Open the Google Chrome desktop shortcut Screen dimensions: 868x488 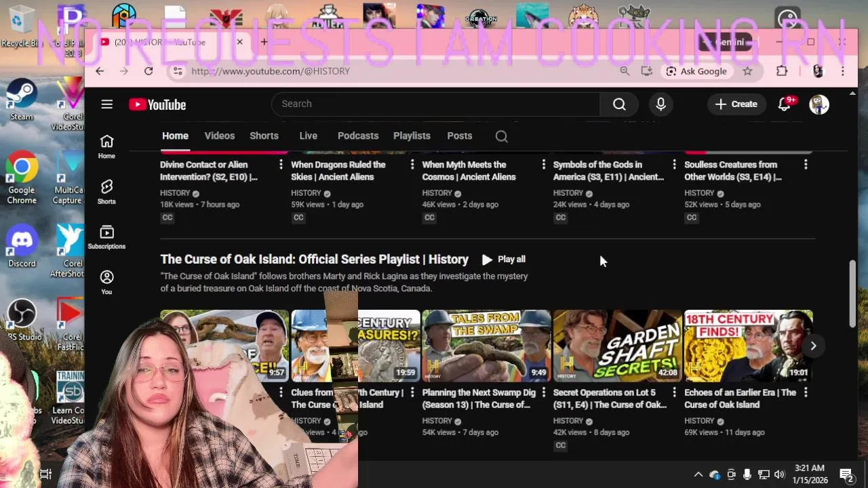click(x=22, y=178)
